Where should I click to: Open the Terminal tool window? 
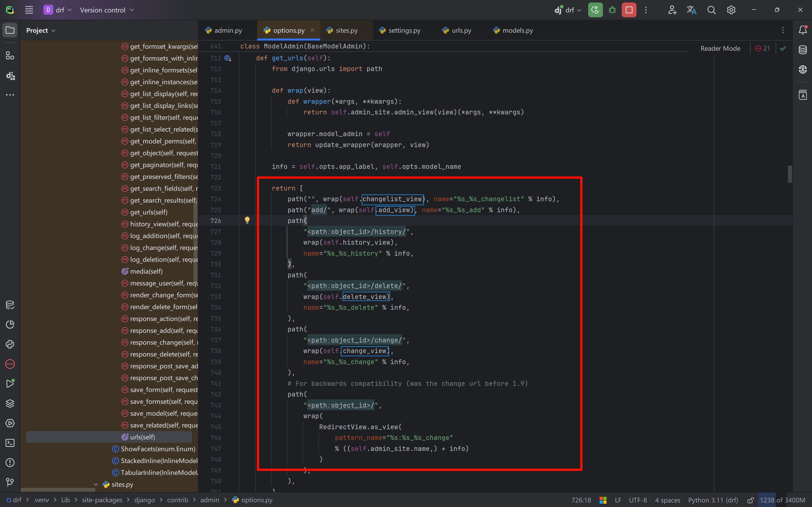[10, 443]
